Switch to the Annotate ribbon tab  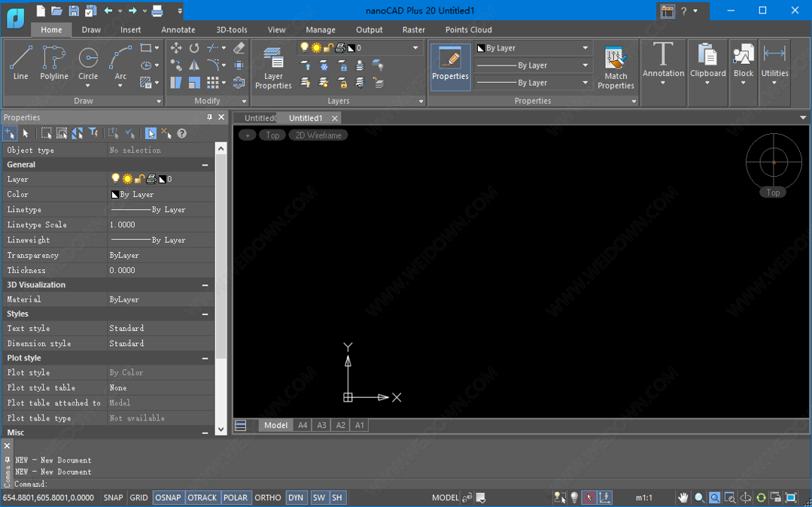[x=178, y=29]
